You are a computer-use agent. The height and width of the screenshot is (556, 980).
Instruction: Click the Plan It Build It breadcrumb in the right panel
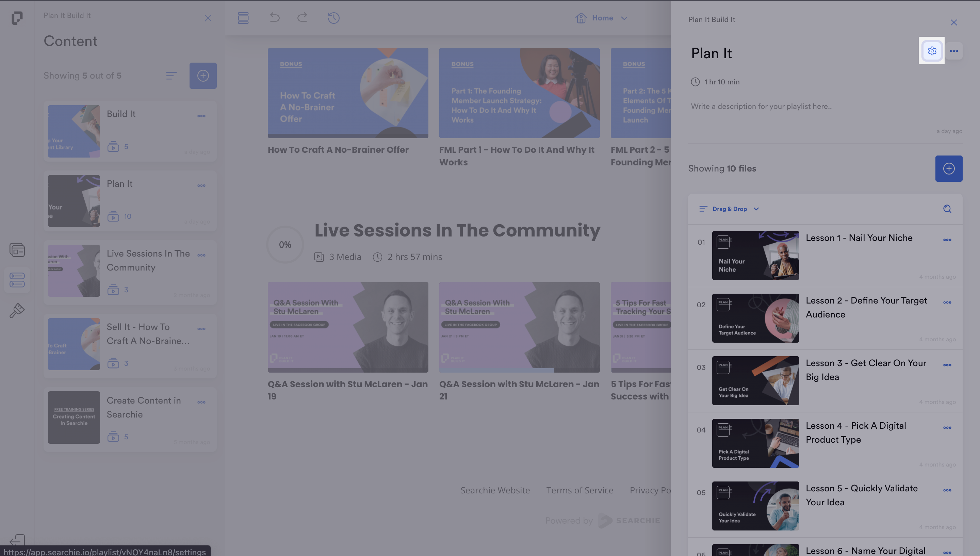[711, 19]
